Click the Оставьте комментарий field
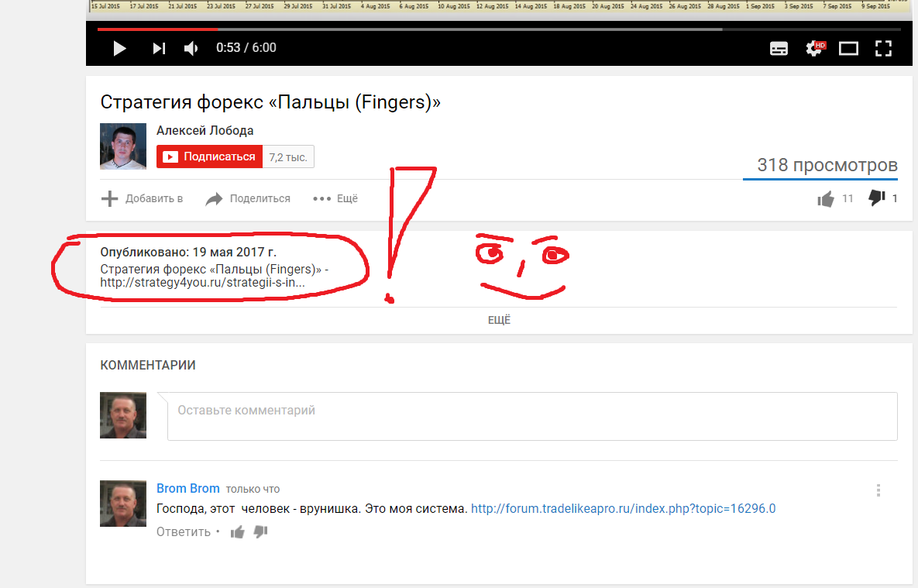 [x=532, y=416]
